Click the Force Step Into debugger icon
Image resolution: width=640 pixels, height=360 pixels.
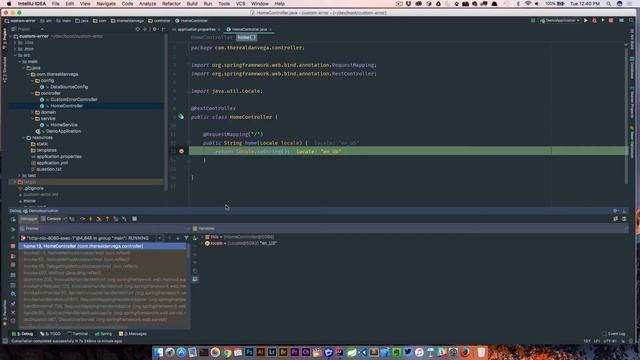[x=99, y=219]
